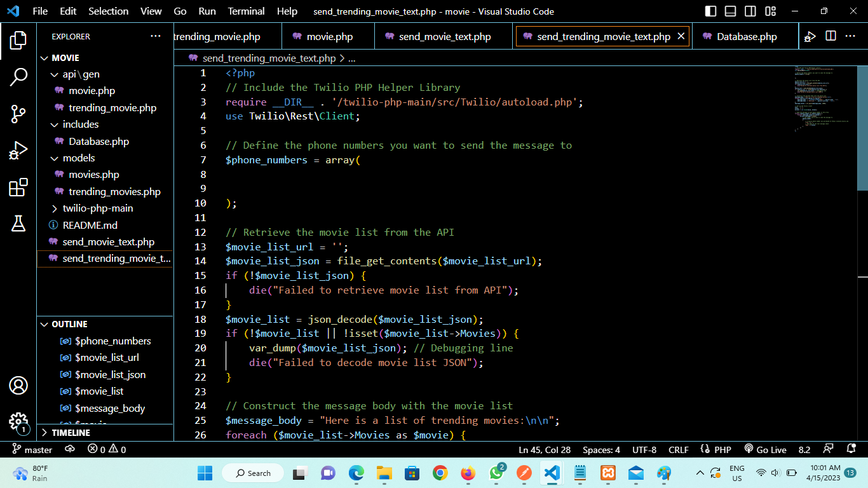This screenshot has width=868, height=488.
Task: Open the Terminal menu
Action: 246,11
